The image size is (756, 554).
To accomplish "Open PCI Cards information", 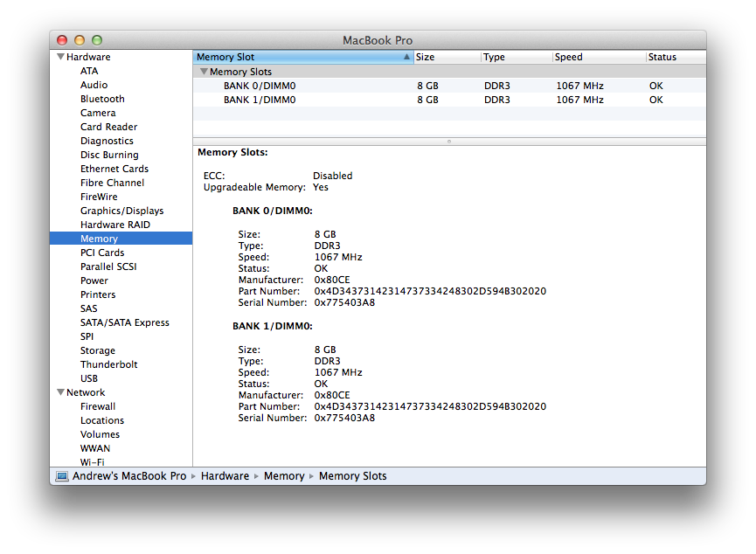I will (102, 253).
